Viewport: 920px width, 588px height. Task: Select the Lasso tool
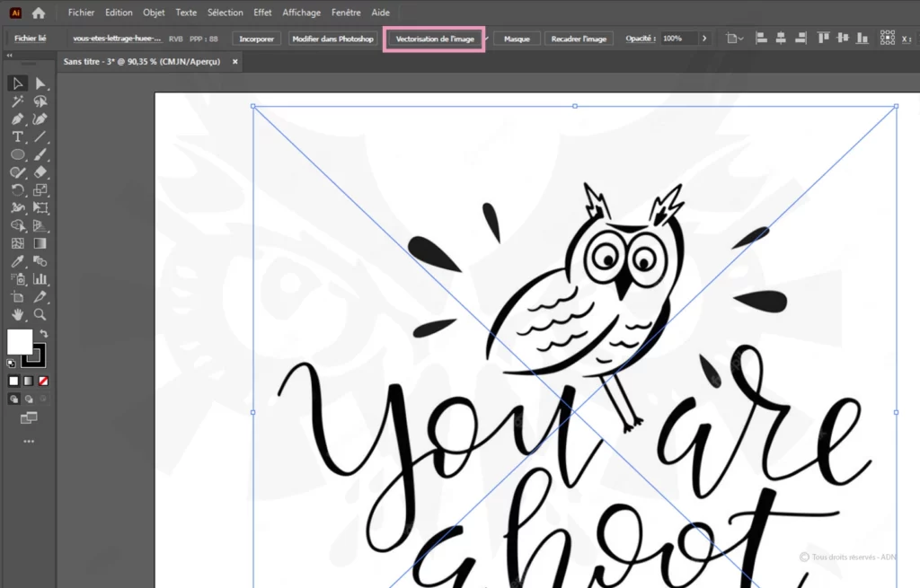coord(40,101)
